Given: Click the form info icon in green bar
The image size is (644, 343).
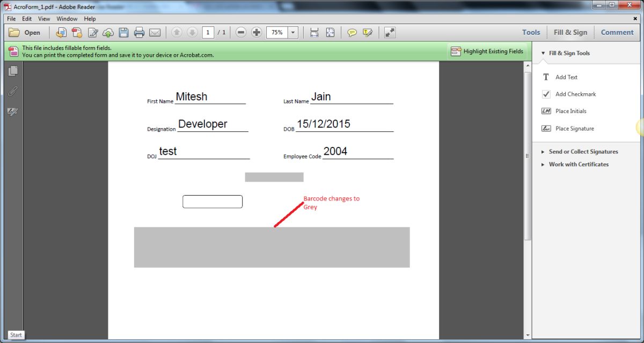Looking at the screenshot, I should click(x=13, y=51).
